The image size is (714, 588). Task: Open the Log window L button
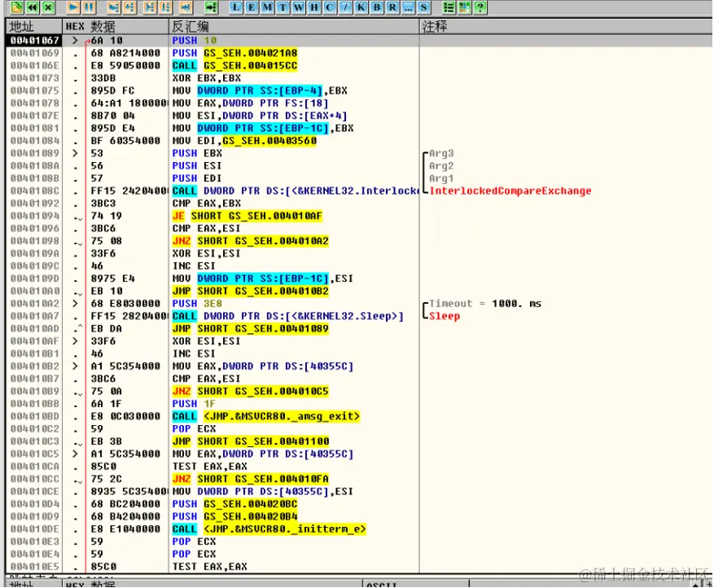[x=235, y=7]
